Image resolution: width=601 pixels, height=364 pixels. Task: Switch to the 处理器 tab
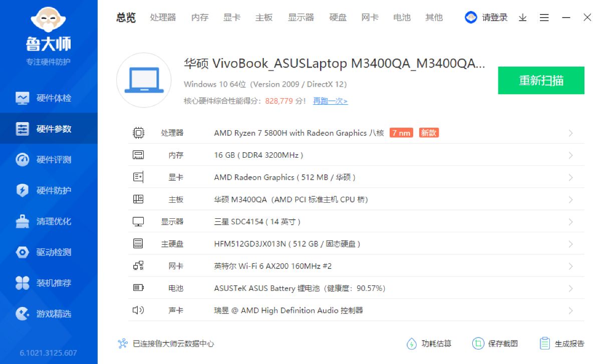tap(163, 18)
